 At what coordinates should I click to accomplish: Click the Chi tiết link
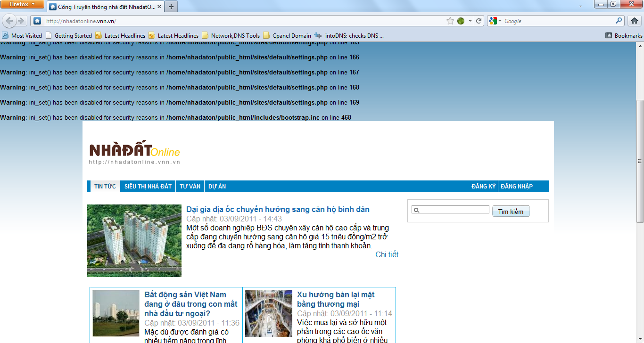[387, 254]
